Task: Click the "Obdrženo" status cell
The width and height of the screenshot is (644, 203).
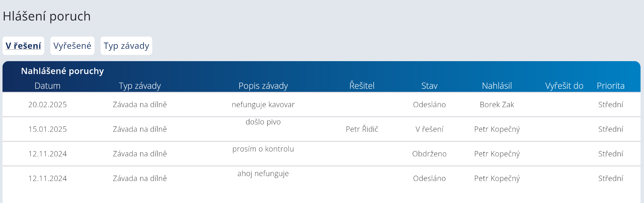Action: 429,154
